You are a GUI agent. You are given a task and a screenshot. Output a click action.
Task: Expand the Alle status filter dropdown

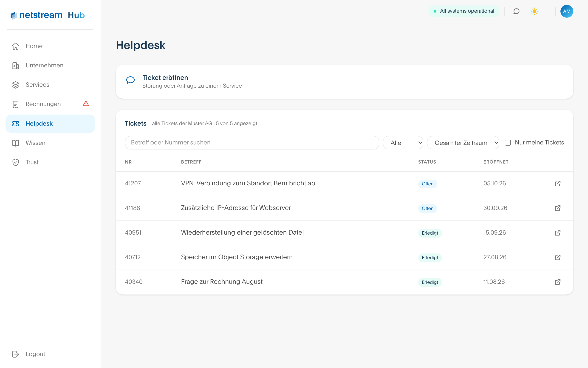click(403, 143)
